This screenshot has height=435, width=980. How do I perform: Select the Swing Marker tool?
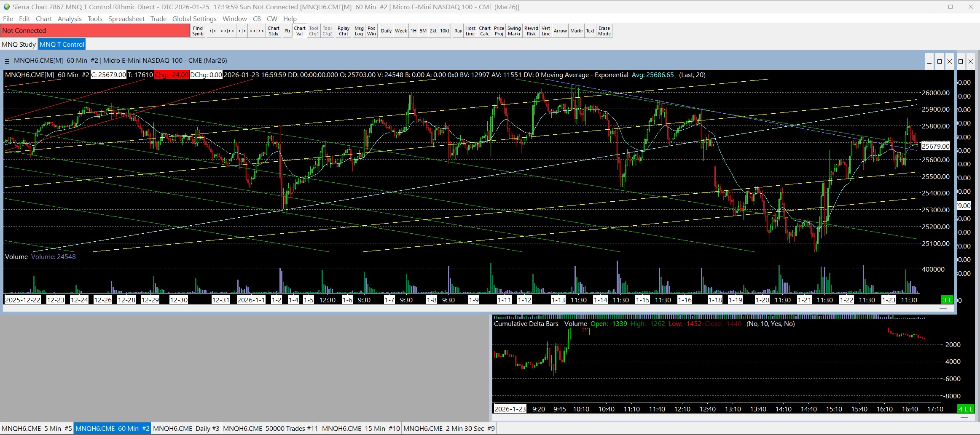coord(514,31)
